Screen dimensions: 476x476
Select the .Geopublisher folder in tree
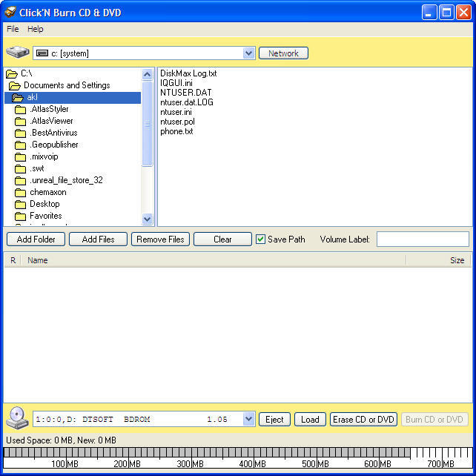pyautogui.click(x=53, y=145)
